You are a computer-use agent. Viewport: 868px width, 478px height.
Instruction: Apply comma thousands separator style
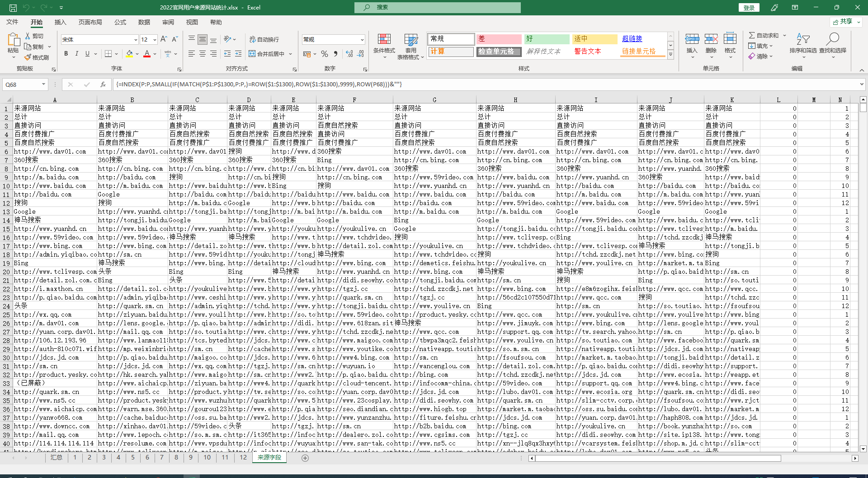pos(335,54)
